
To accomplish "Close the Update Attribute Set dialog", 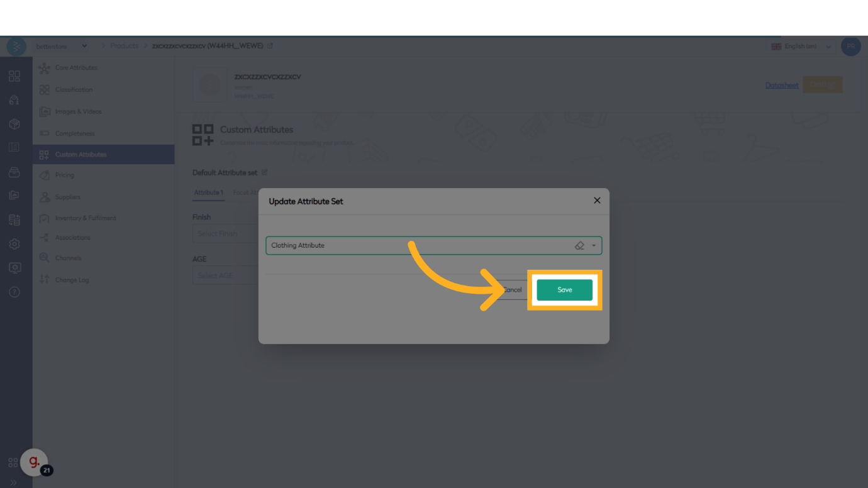I will (x=597, y=201).
